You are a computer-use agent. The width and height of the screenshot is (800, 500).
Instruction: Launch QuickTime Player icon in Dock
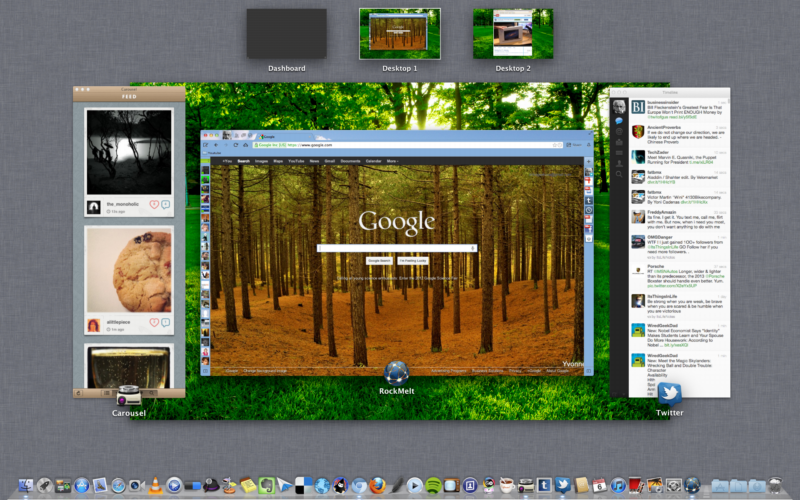click(x=174, y=485)
